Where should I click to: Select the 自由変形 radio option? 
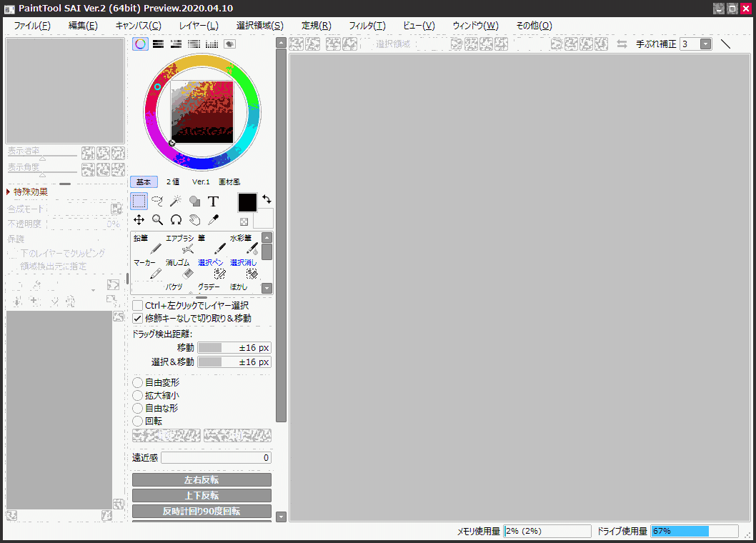[x=137, y=382]
